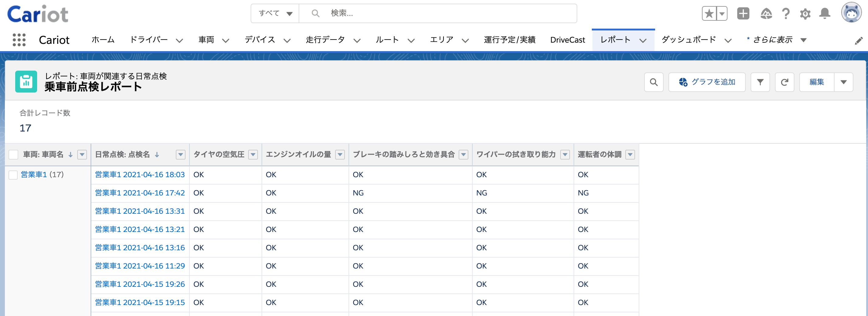Viewport: 868px width, 316px height.
Task: Open the エリア tab
Action: pos(442,40)
